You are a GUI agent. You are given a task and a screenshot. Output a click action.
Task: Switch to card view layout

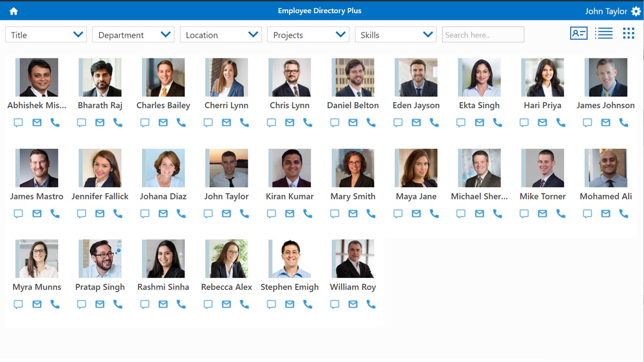578,33
